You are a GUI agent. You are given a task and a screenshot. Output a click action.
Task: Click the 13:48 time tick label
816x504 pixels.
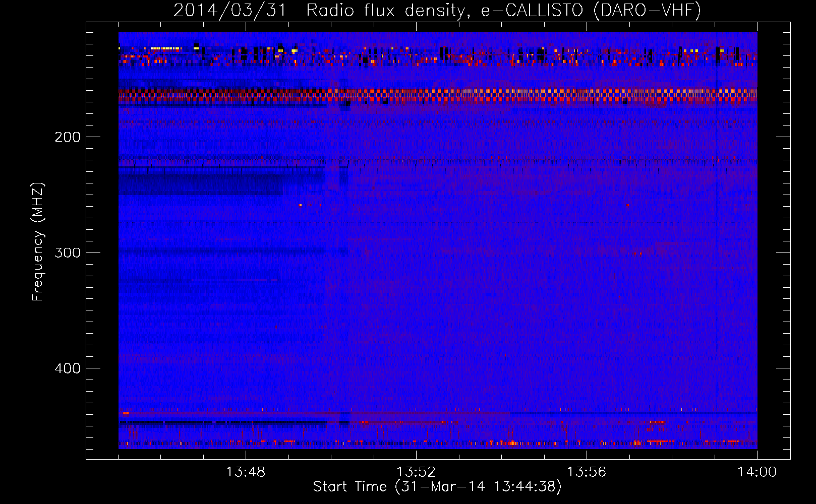pos(246,472)
